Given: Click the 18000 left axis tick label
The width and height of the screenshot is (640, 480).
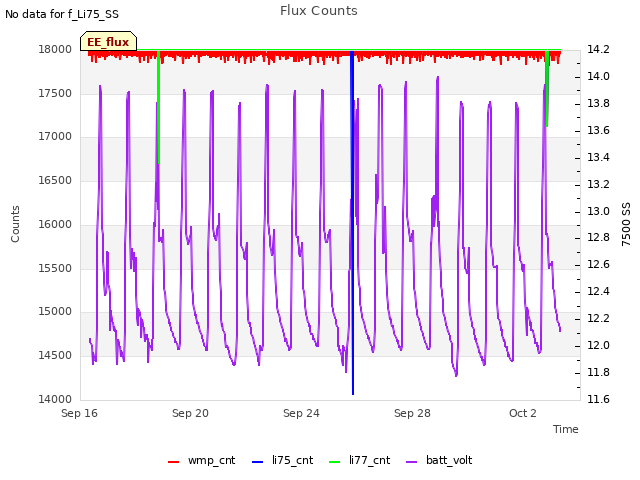Looking at the screenshot, I should point(55,49).
